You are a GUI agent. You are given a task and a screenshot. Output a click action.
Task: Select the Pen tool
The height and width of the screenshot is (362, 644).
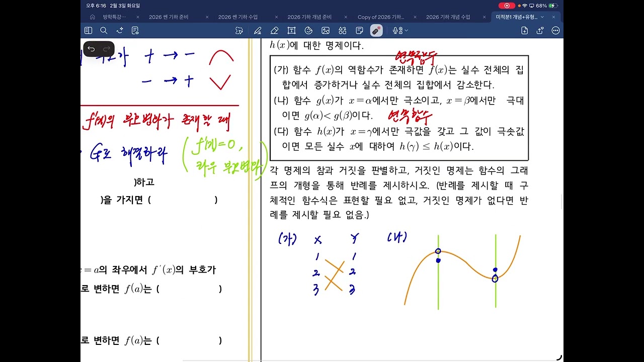coord(258,31)
